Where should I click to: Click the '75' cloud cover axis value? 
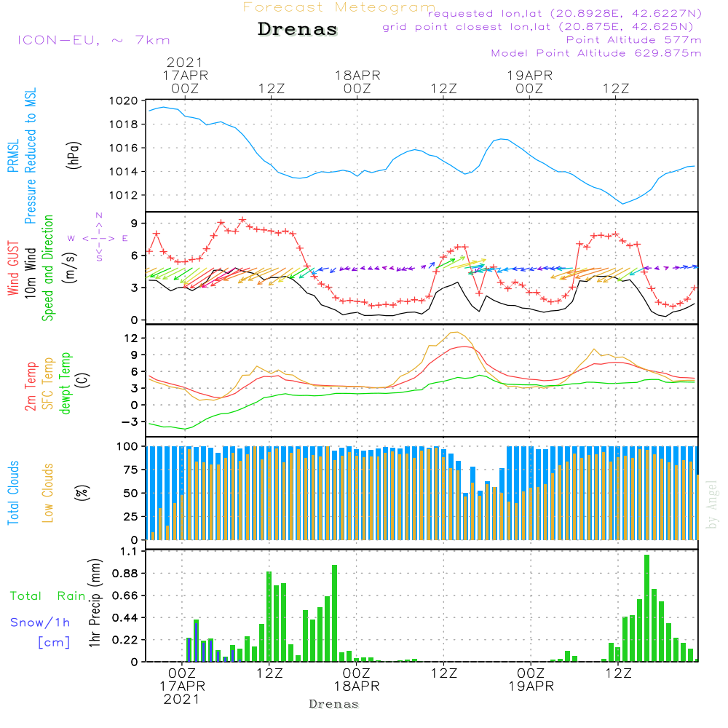(130, 470)
